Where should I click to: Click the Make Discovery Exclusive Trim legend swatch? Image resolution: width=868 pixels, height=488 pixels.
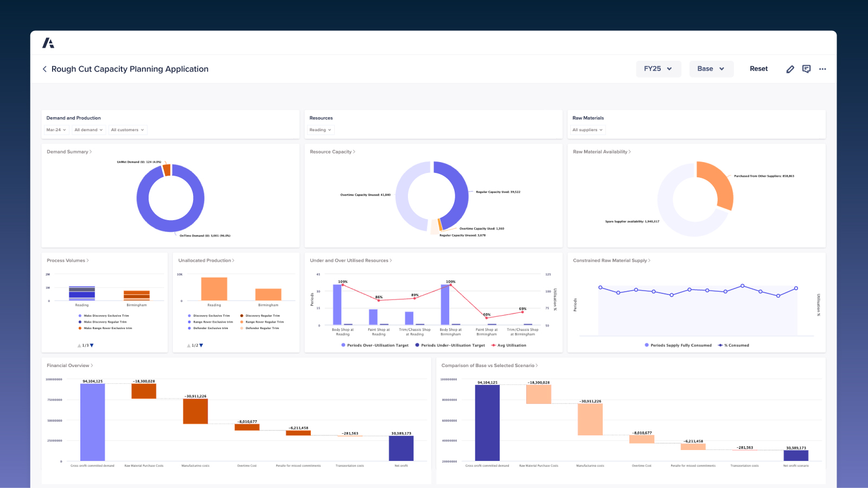pos(80,316)
